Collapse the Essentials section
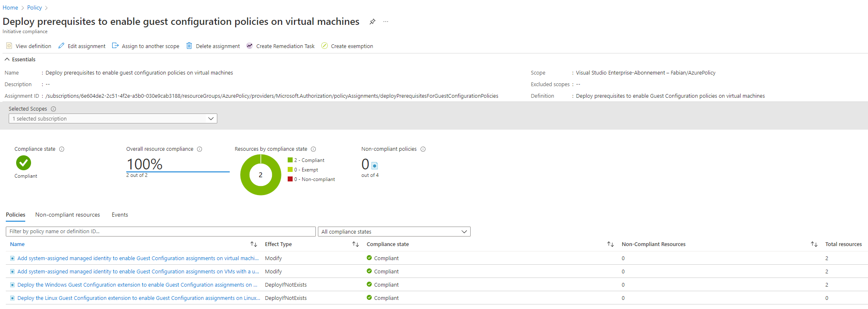This screenshot has width=868, height=309. click(7, 59)
